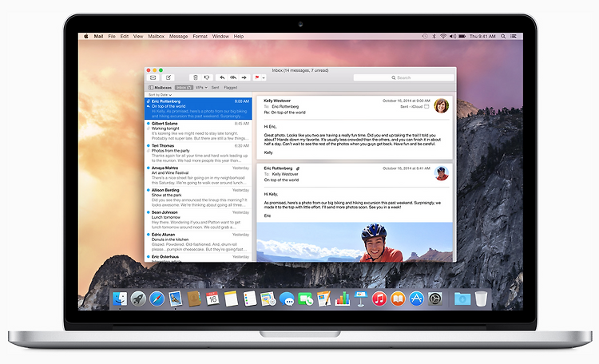Open the File menu
Screen dimensions: 599x364
point(112,36)
